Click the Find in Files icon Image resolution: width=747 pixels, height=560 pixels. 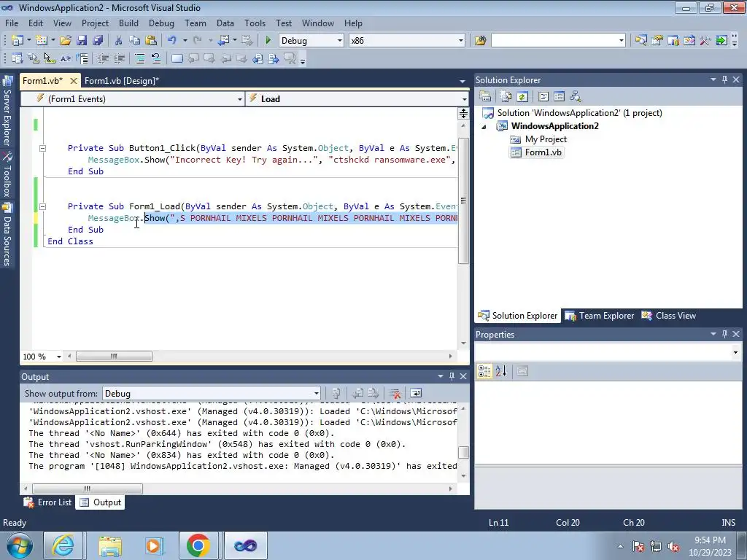[480, 41]
